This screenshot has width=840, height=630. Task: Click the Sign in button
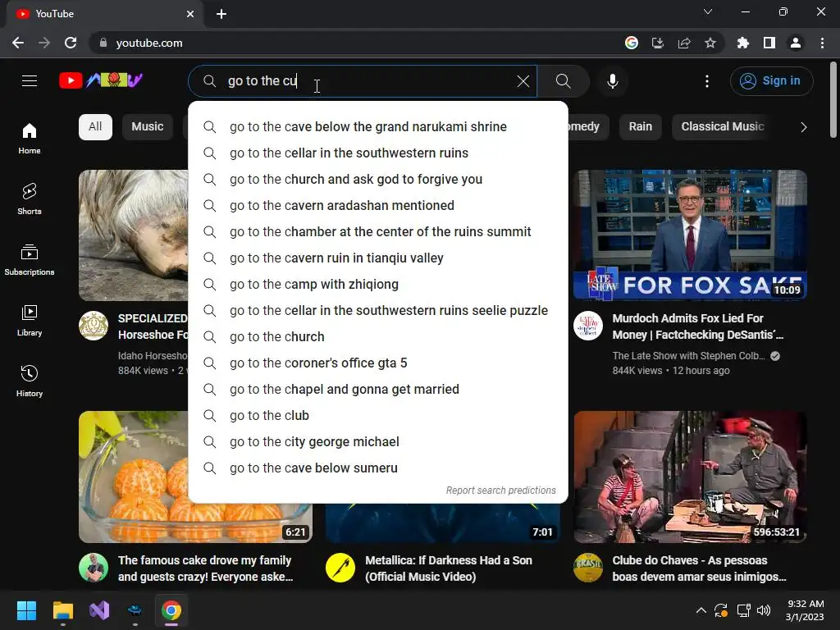771,81
